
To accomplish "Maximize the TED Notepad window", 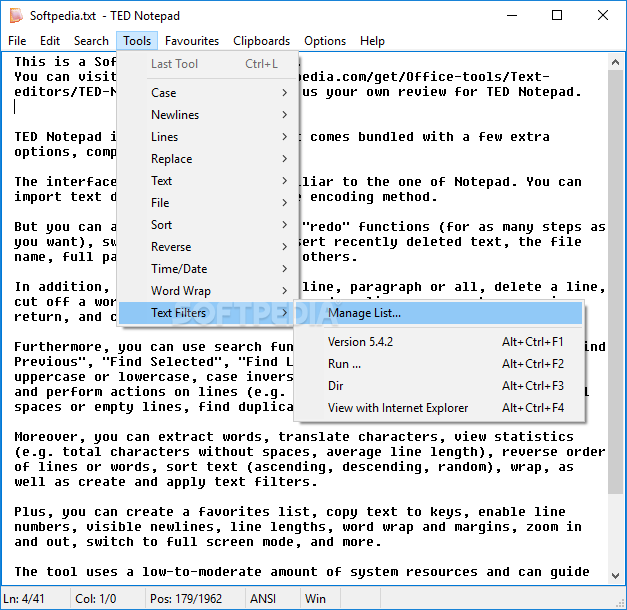I will point(557,16).
